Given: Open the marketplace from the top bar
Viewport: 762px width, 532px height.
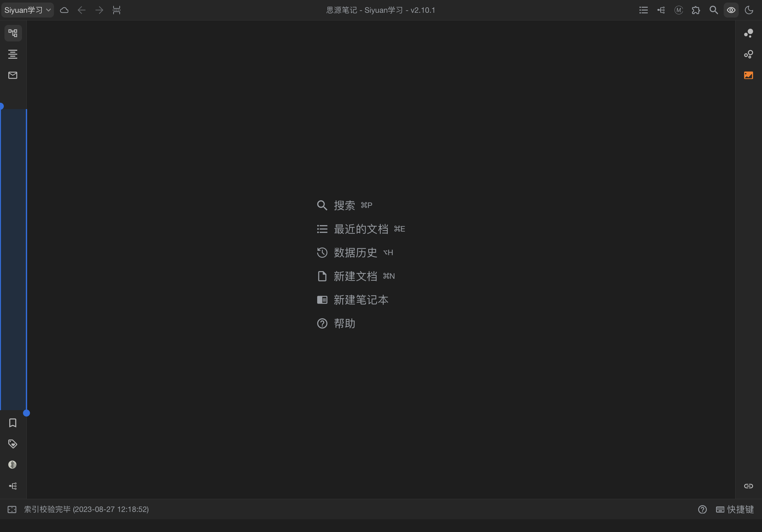Looking at the screenshot, I should click(696, 10).
